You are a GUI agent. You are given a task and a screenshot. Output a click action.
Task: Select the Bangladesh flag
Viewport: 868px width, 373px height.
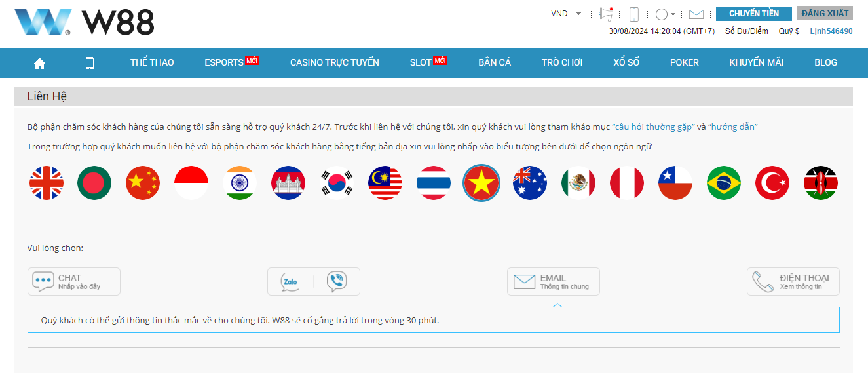(x=94, y=183)
